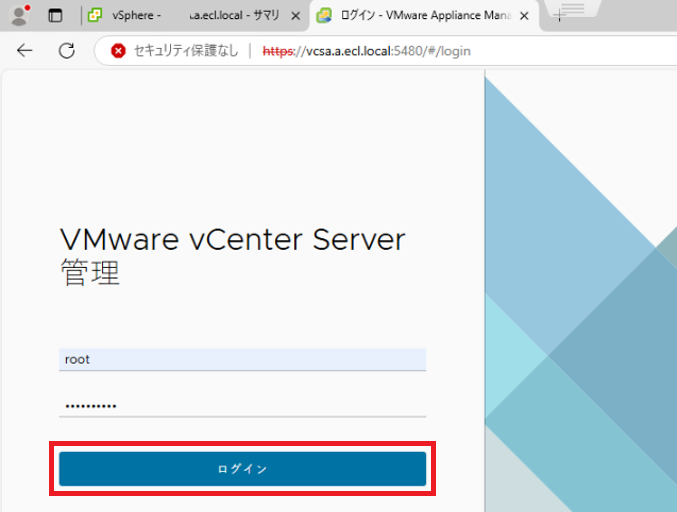The width and height of the screenshot is (677, 512).
Task: Open a new tab with the plus button
Action: (559, 16)
